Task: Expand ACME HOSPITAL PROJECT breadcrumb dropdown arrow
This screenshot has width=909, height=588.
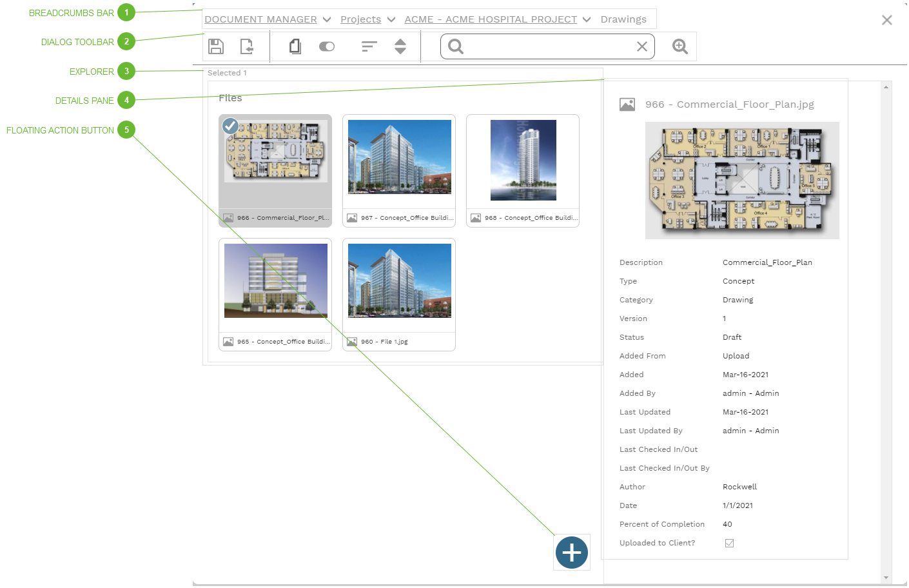Action: (x=587, y=20)
